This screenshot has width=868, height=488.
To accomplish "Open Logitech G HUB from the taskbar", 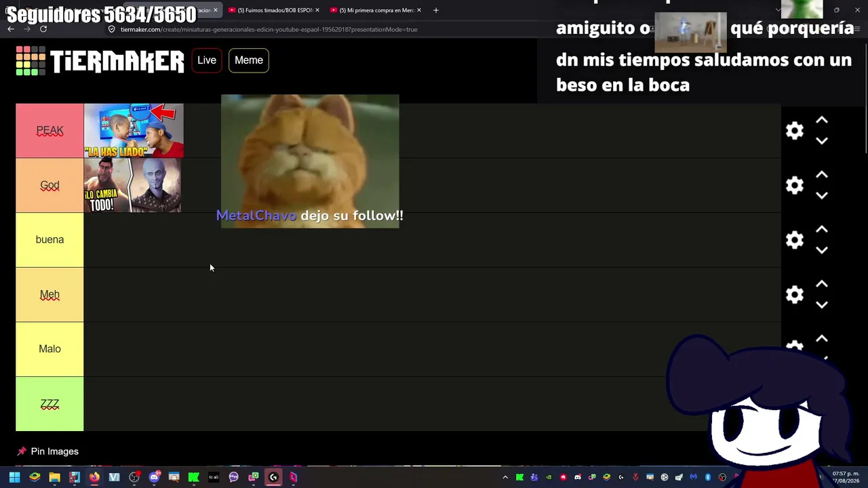I will coord(273,477).
